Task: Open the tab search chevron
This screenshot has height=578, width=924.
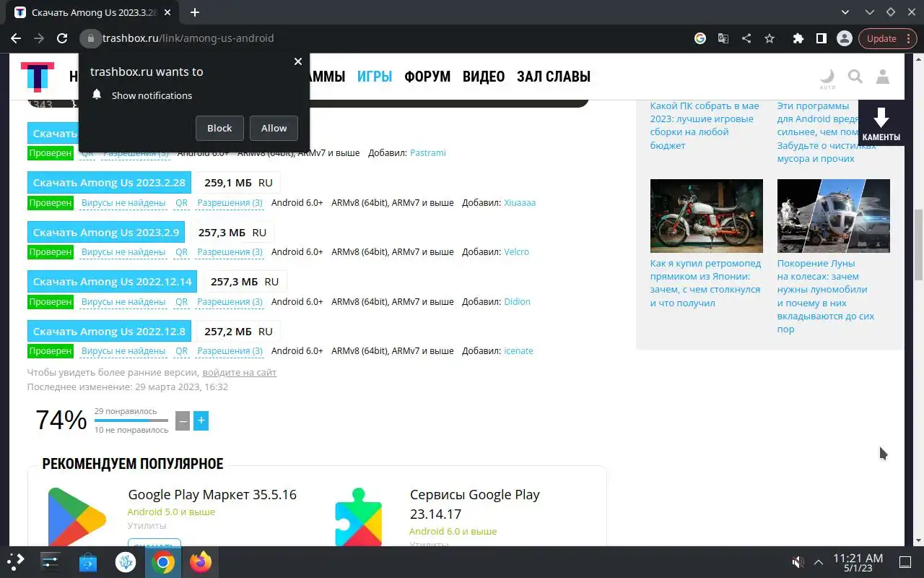Action: [846, 12]
